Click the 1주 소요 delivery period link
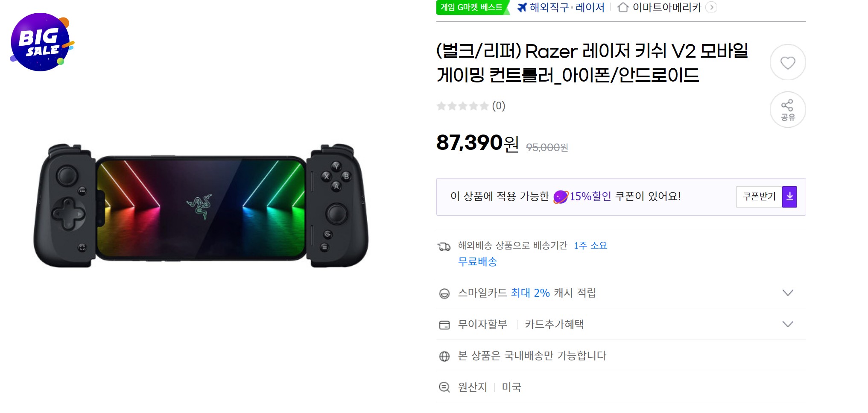The height and width of the screenshot is (413, 868). [591, 245]
